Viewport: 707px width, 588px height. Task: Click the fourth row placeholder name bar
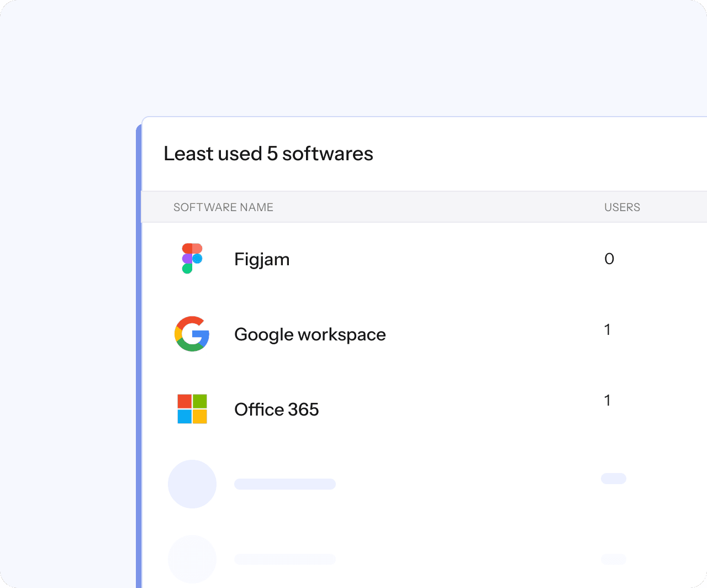(x=285, y=484)
